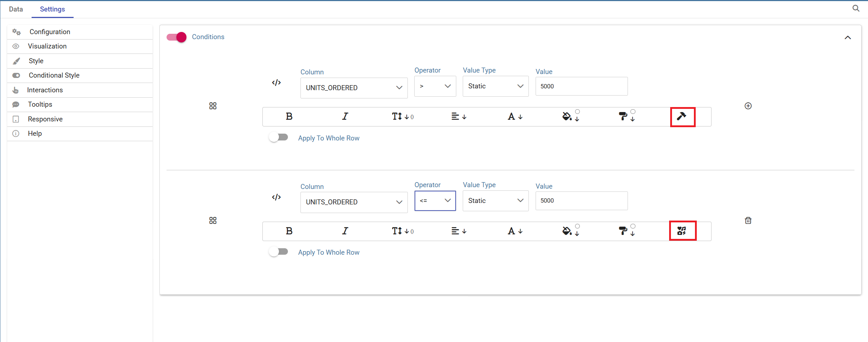This screenshot has width=868, height=342.
Task: Click first condition Apply To Whole Row label
Action: coord(328,138)
